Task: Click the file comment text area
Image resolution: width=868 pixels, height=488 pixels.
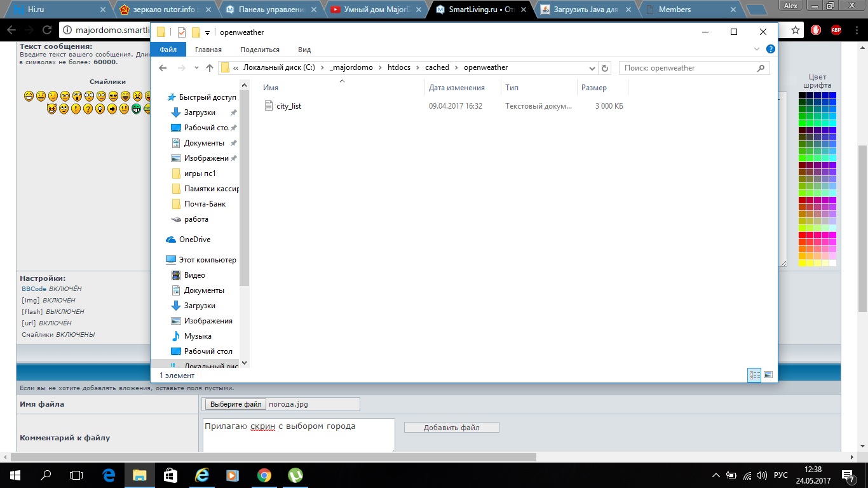Action: coord(299,435)
